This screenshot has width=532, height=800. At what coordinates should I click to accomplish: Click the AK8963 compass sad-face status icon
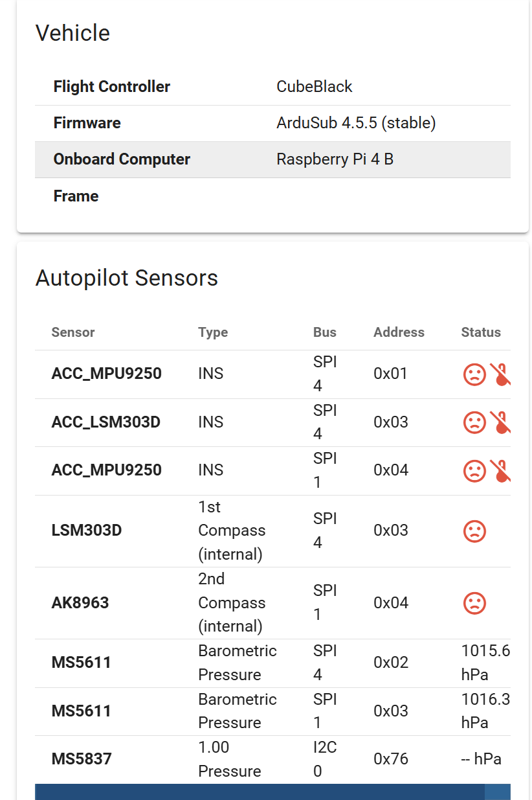pyautogui.click(x=474, y=603)
